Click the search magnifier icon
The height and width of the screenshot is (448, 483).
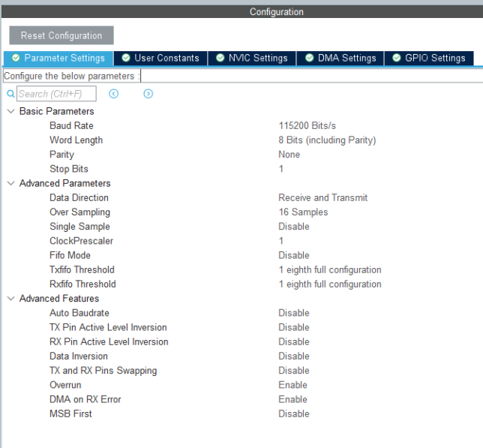[10, 94]
